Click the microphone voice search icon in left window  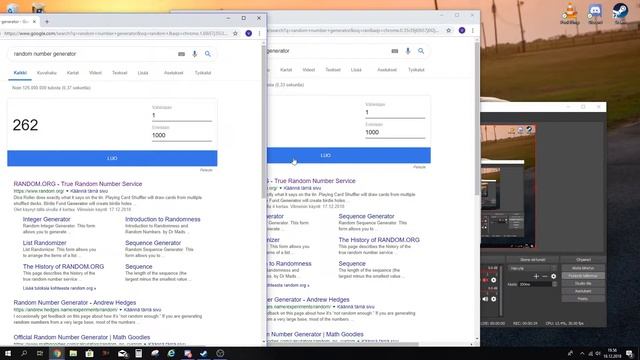pos(195,54)
